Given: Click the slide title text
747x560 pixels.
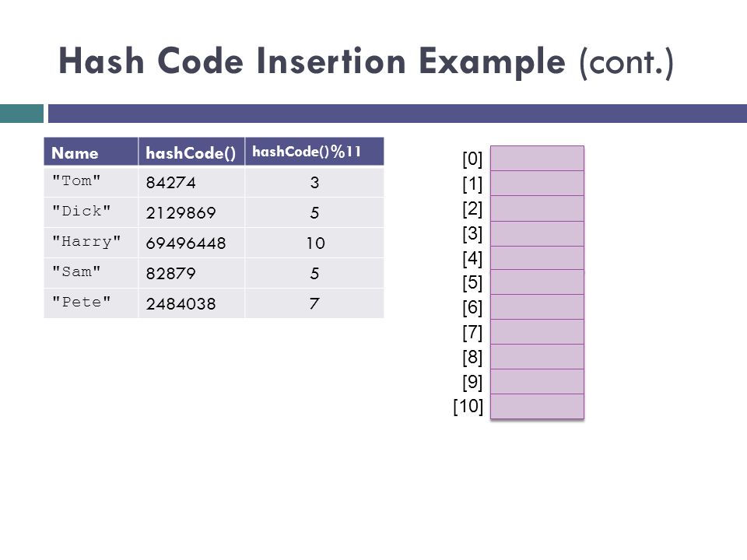Looking at the screenshot, I should [x=366, y=62].
